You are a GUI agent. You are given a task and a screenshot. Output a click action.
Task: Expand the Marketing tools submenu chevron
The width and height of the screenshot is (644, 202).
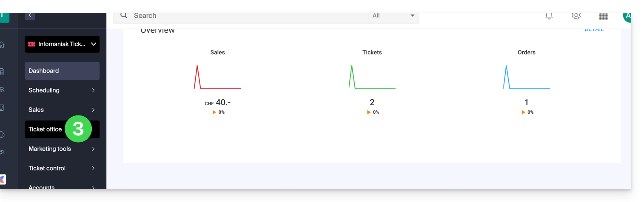pyautogui.click(x=93, y=149)
